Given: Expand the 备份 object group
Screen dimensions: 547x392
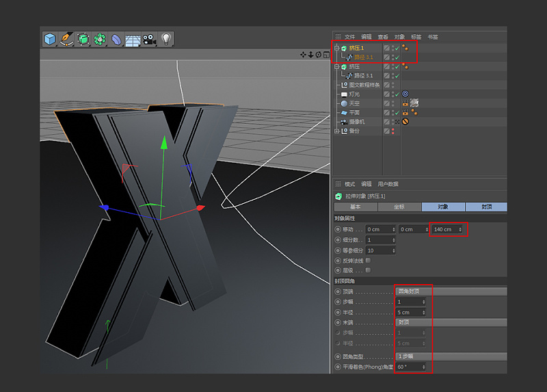Looking at the screenshot, I should pyautogui.click(x=336, y=131).
